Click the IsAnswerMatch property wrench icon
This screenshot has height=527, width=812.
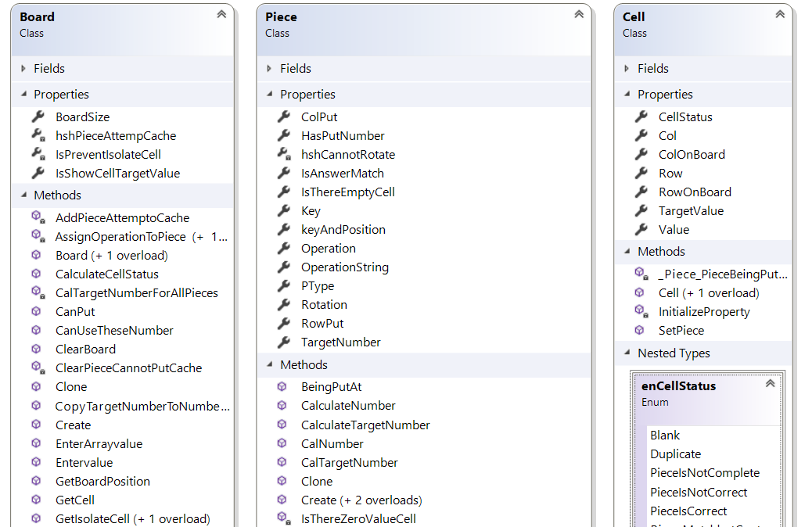pos(283,173)
